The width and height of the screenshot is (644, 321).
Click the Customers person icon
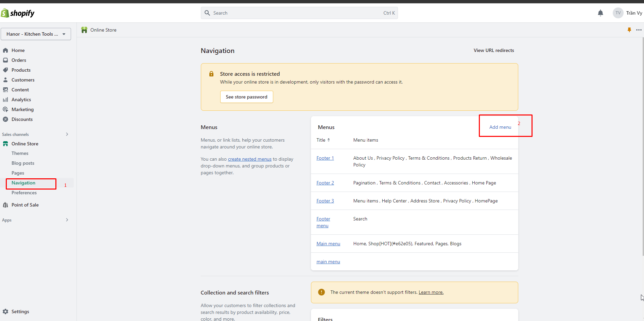click(5, 80)
